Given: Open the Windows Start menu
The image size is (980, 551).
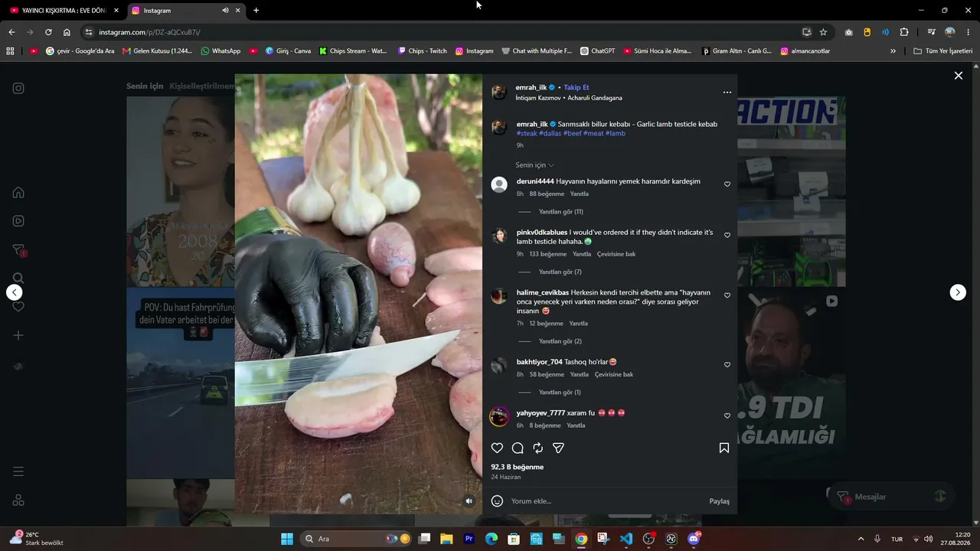Looking at the screenshot, I should [x=287, y=539].
